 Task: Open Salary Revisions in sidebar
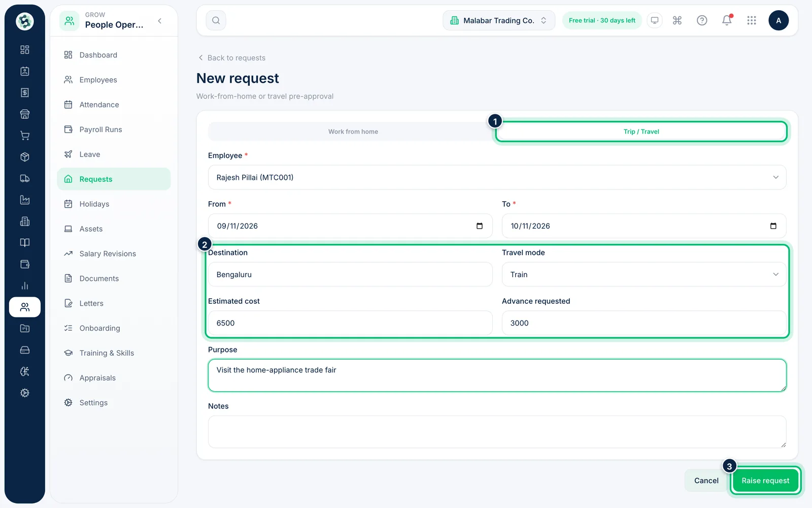coord(114,254)
